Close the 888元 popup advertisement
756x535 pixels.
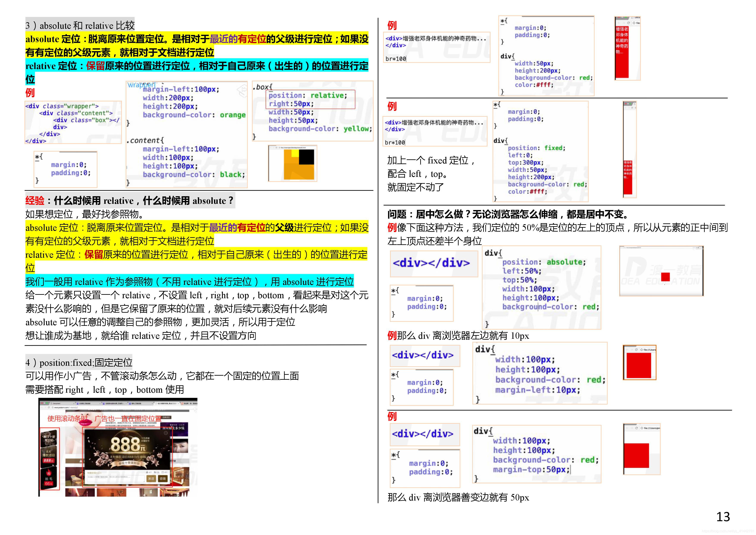coord(166,433)
